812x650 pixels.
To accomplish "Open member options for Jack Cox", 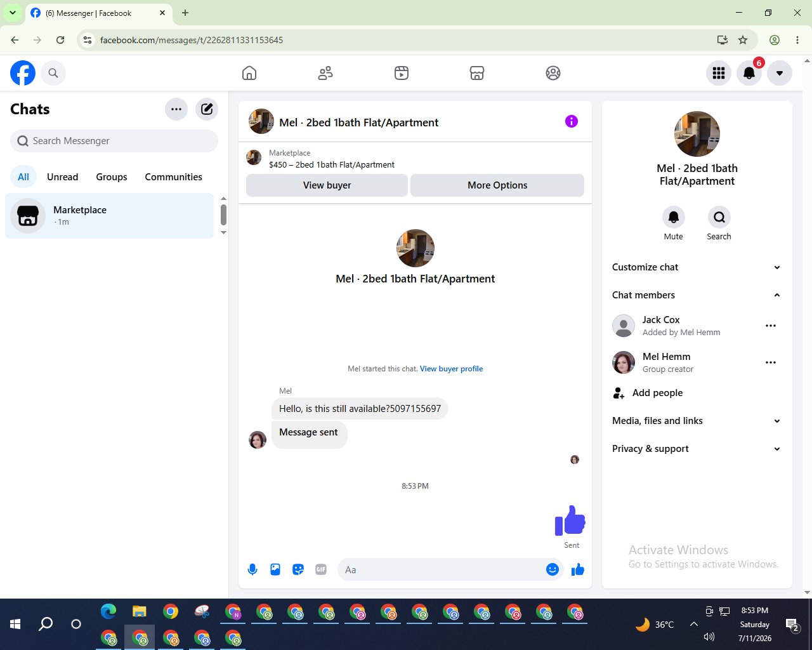I will coord(771,326).
